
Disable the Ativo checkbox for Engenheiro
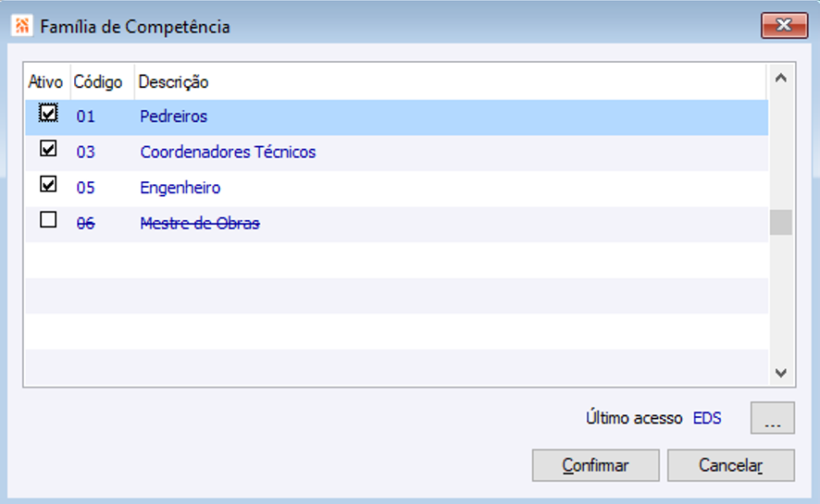48,185
